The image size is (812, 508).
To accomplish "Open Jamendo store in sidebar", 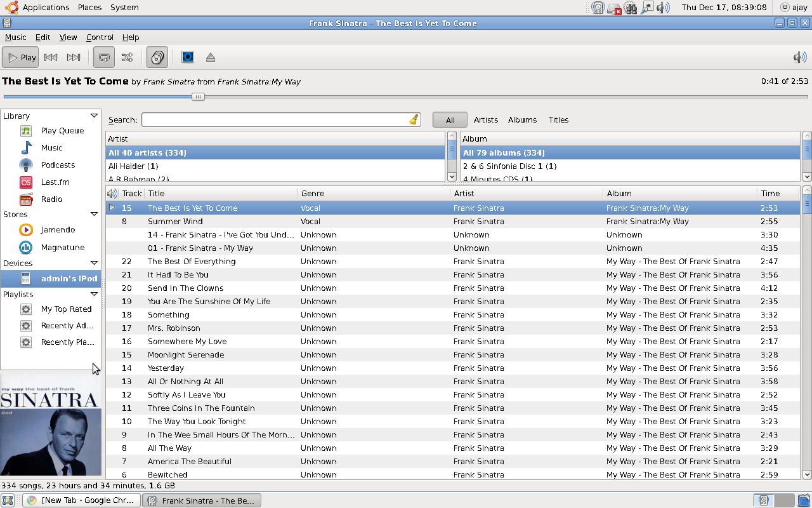I will [58, 230].
